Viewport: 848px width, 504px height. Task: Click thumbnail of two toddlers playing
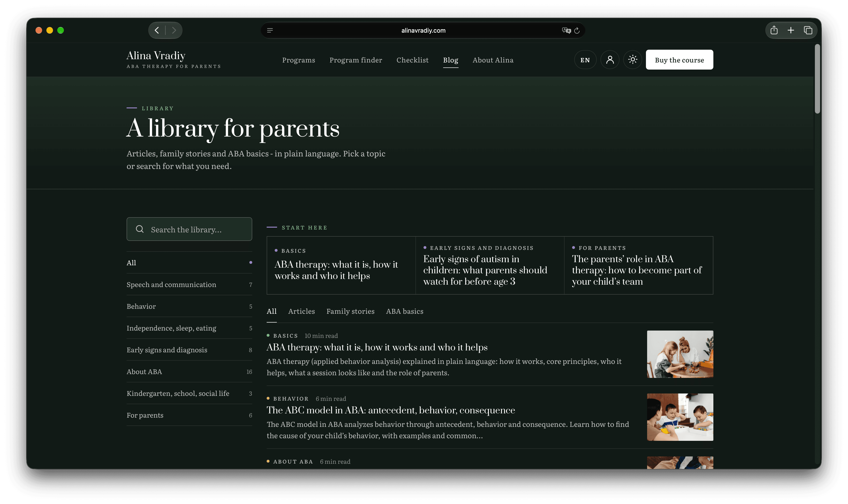(x=680, y=417)
